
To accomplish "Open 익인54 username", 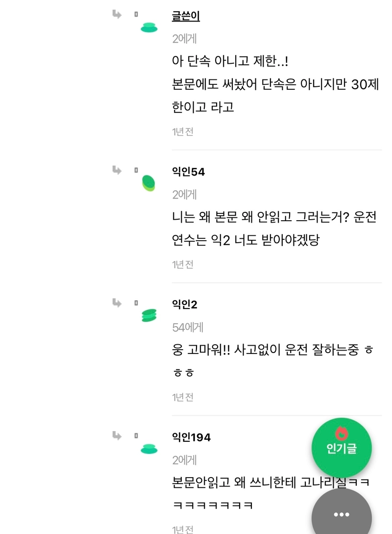I will [x=189, y=172].
